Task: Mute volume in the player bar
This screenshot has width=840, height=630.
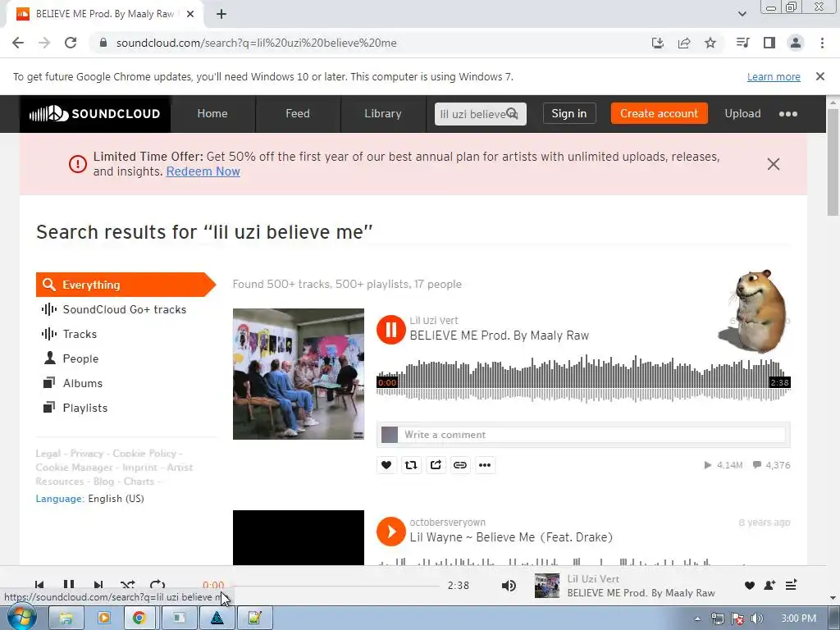Action: 509,586
